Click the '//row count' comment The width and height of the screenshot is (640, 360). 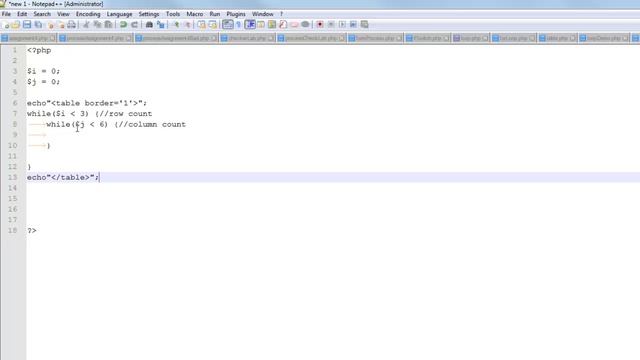[x=126, y=114]
